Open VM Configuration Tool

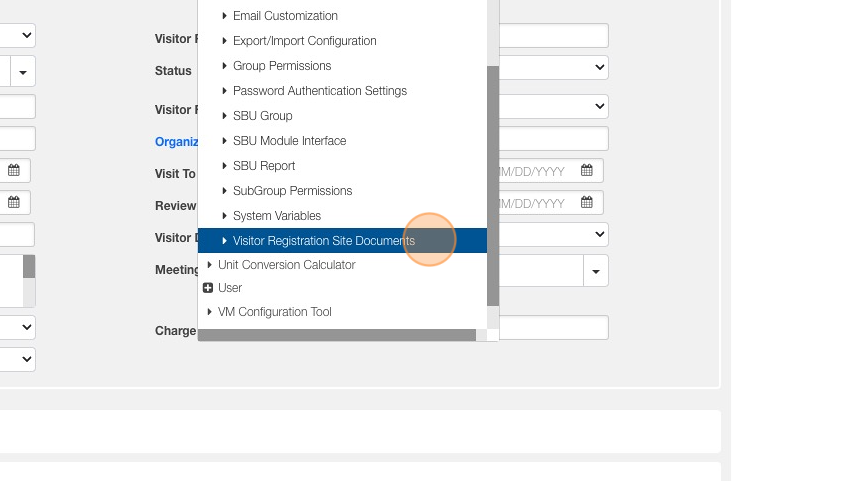coord(275,312)
